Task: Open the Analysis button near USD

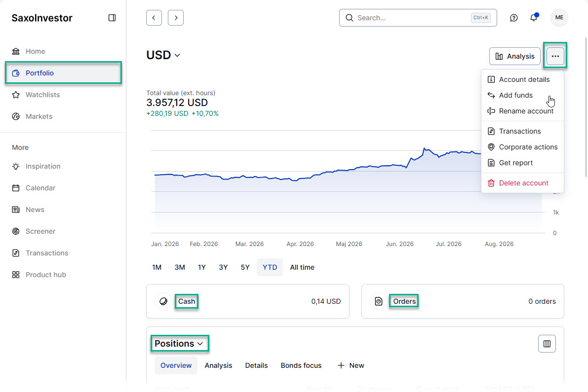Action: click(514, 56)
